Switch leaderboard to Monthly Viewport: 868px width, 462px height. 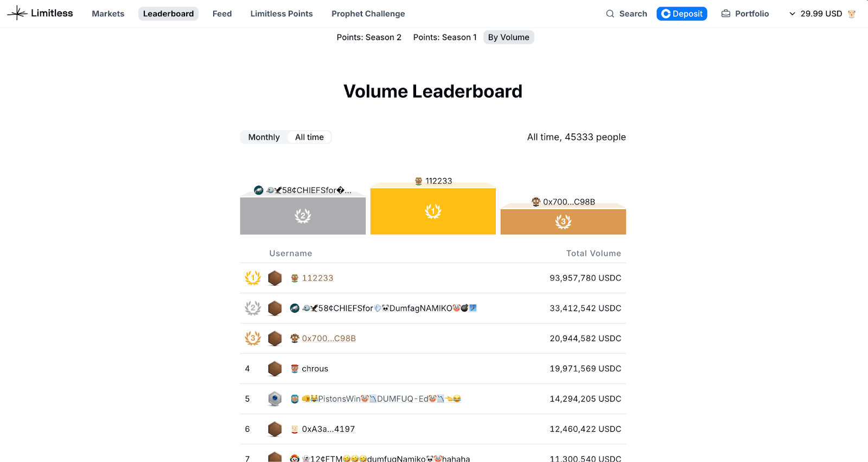pos(264,137)
